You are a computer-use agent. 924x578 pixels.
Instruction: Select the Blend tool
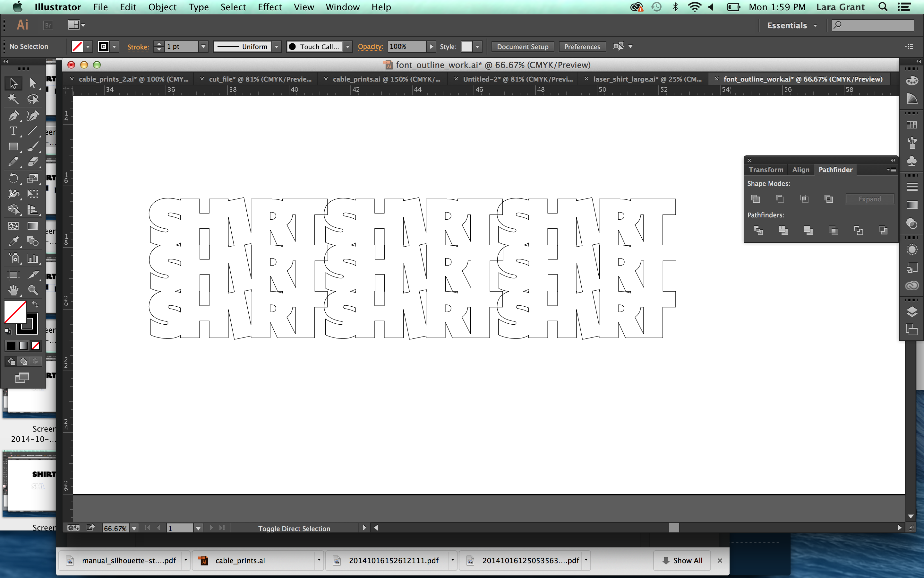pos(33,241)
